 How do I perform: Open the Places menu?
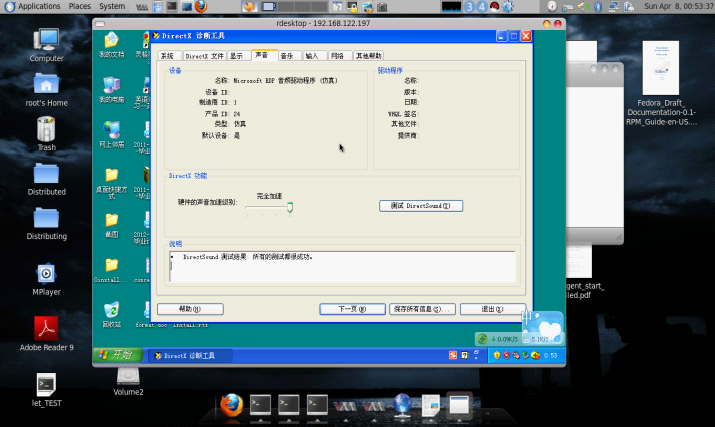tap(79, 6)
